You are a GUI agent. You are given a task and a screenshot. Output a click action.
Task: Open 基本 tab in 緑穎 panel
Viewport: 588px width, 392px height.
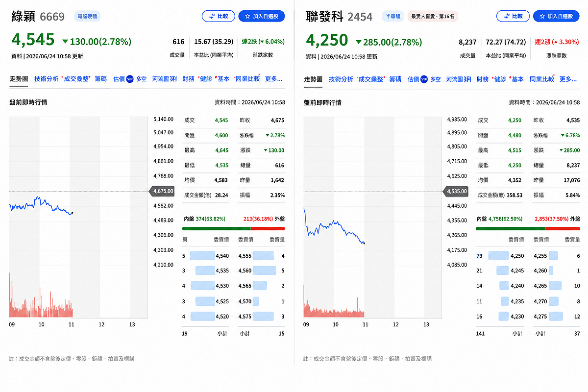(x=223, y=79)
